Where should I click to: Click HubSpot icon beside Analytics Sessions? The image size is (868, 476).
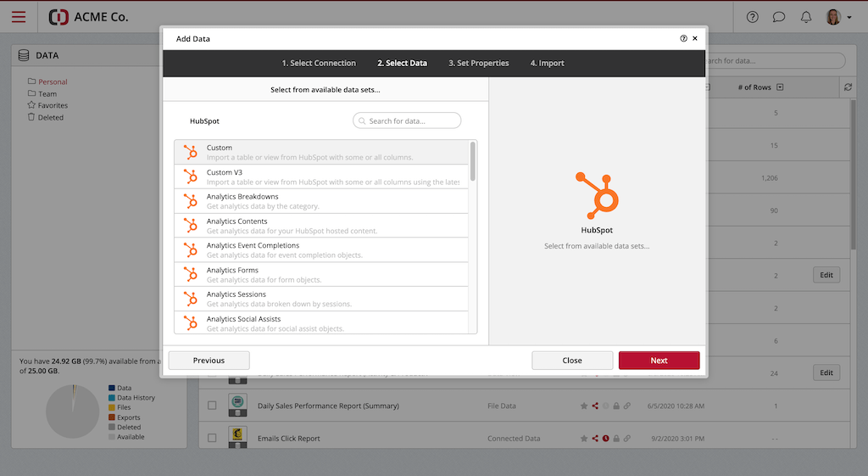coord(191,299)
